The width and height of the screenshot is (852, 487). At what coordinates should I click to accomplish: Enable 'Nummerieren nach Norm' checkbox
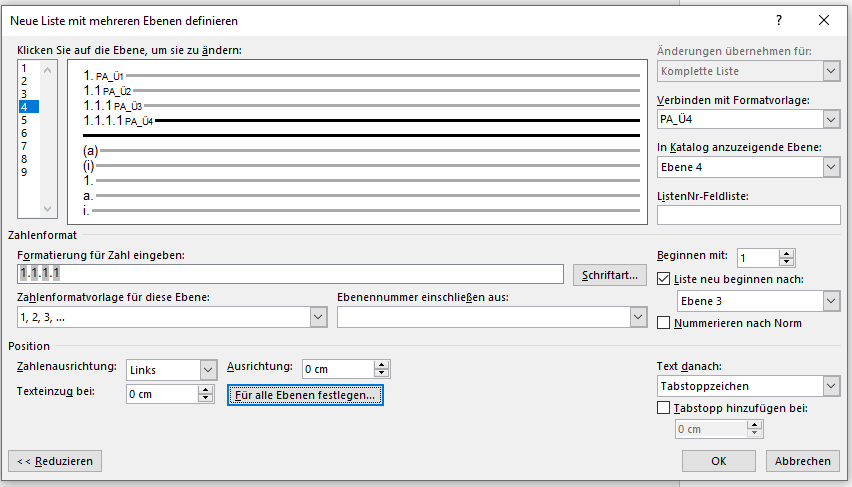(x=664, y=323)
